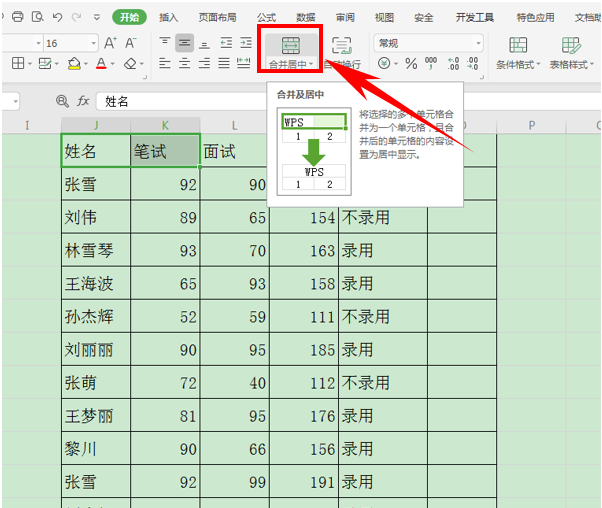Viewport: 602px width, 508px height.
Task: Select the cell containing 面试
Action: pos(235,151)
